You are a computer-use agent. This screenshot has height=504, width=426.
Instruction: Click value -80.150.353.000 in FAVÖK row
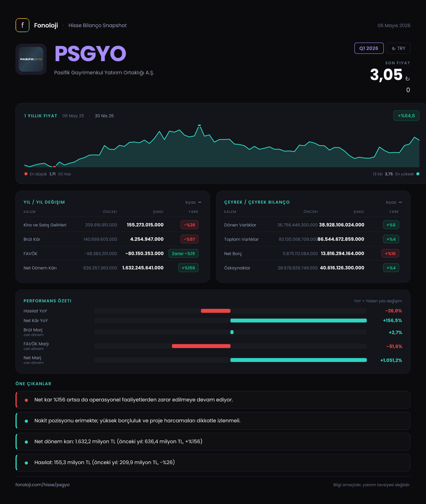pyautogui.click(x=144, y=253)
